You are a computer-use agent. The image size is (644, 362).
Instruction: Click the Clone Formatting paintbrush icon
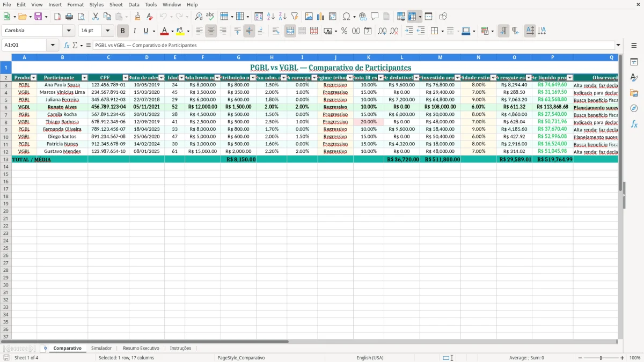click(137, 17)
